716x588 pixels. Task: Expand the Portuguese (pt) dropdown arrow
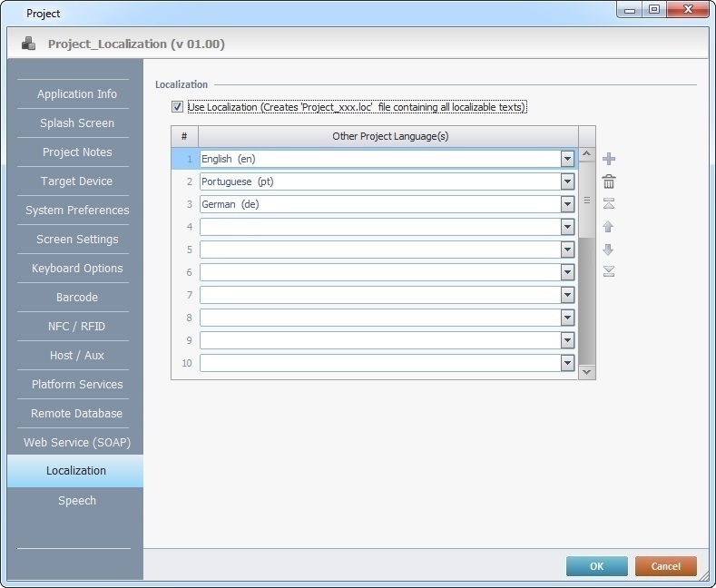567,181
